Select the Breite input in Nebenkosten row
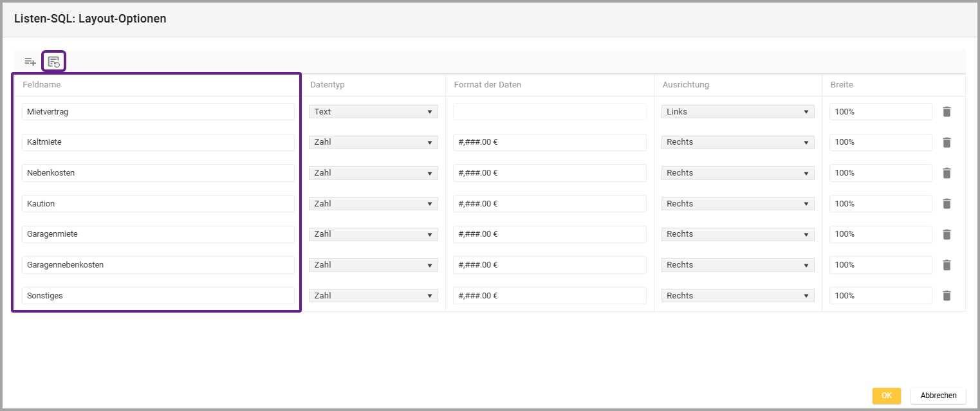This screenshot has height=411, width=980. click(880, 173)
